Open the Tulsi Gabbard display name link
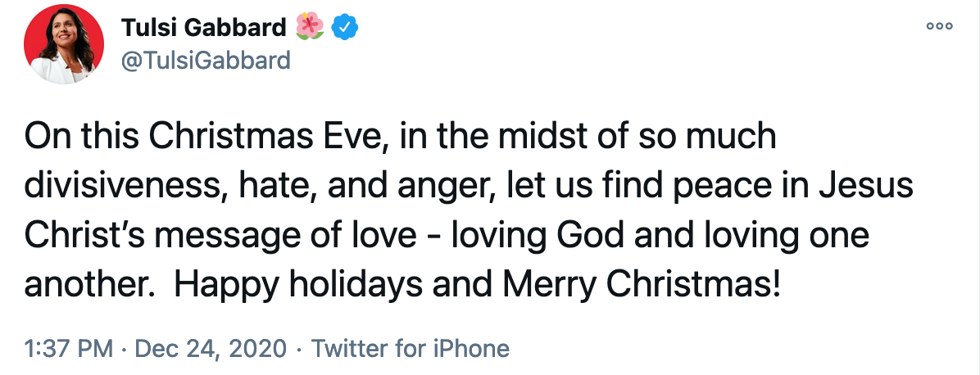 point(204,27)
